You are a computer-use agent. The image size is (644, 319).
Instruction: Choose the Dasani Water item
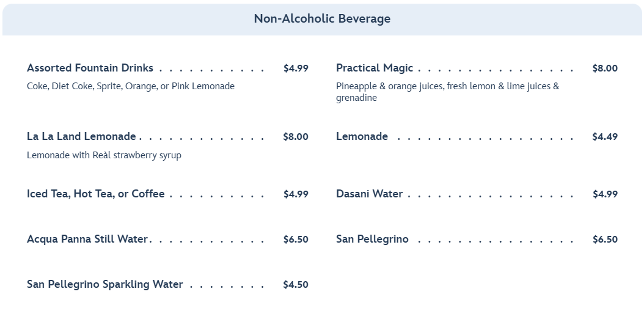369,194
